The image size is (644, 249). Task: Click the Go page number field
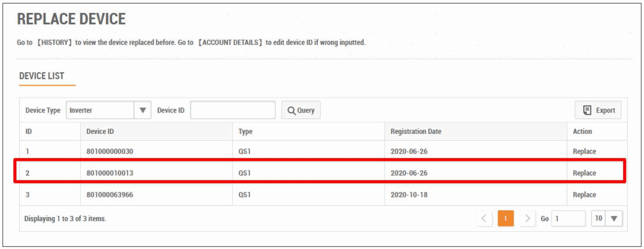pyautogui.click(x=568, y=219)
